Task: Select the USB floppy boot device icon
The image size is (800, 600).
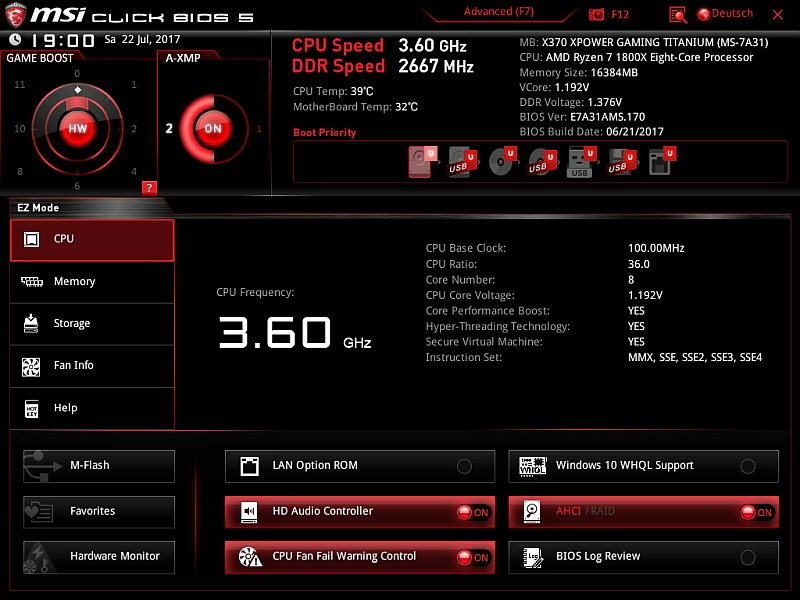Action: click(621, 162)
